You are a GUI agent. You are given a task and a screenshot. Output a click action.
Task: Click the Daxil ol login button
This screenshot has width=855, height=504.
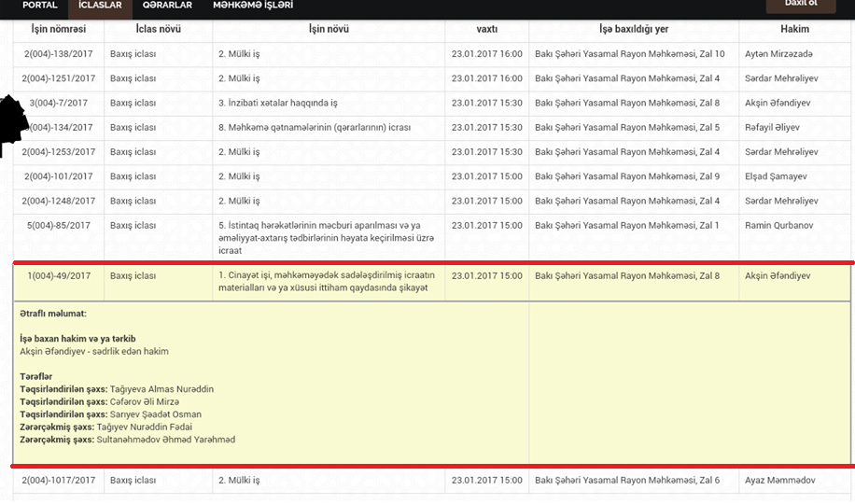801,5
